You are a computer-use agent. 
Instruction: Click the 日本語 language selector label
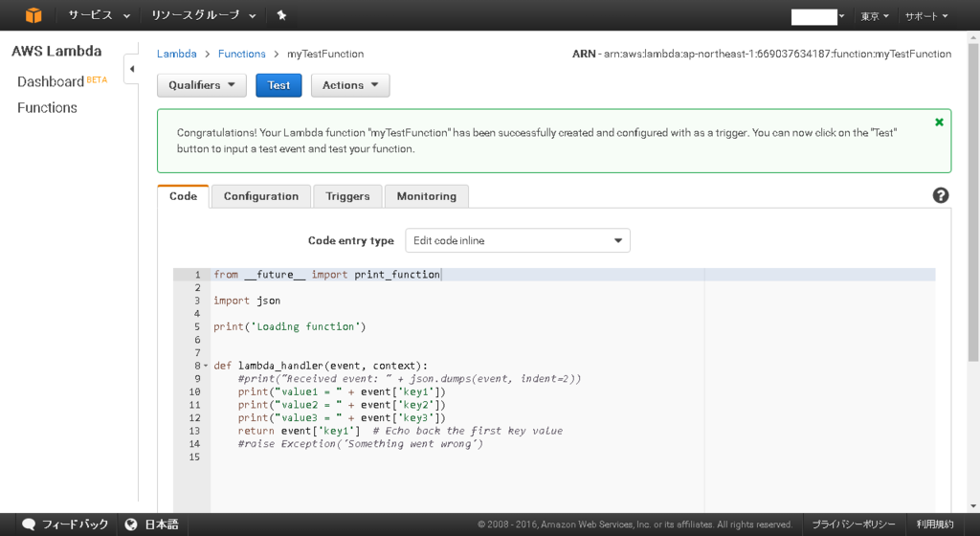[162, 525]
